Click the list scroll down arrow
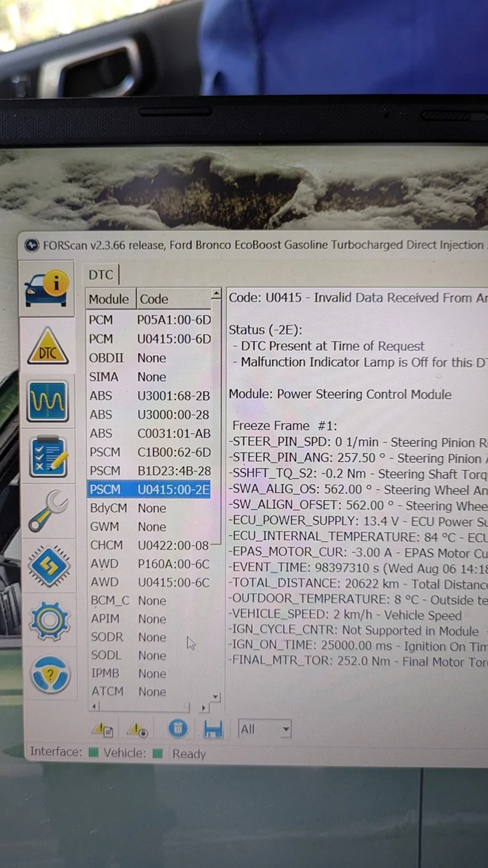The width and height of the screenshot is (488, 868). coord(216,696)
